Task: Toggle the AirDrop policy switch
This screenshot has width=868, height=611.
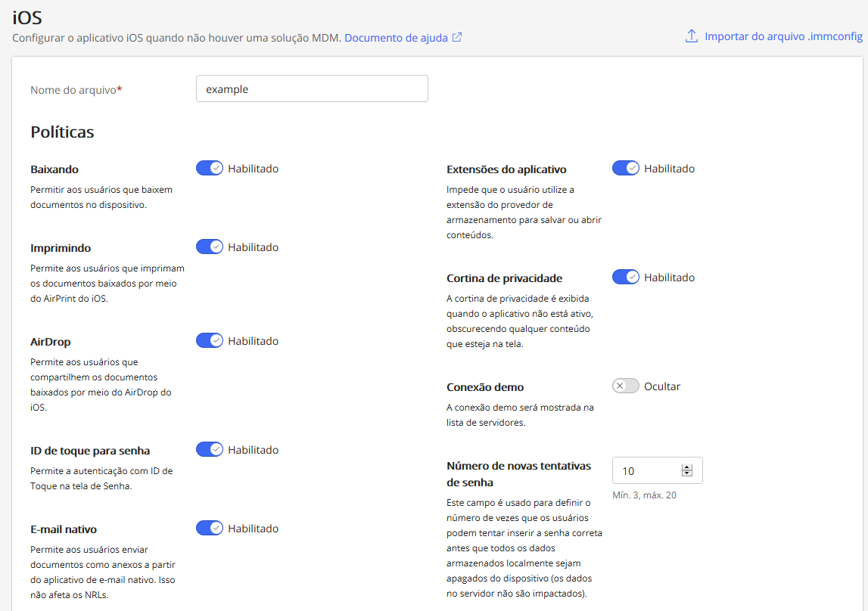Action: point(210,341)
